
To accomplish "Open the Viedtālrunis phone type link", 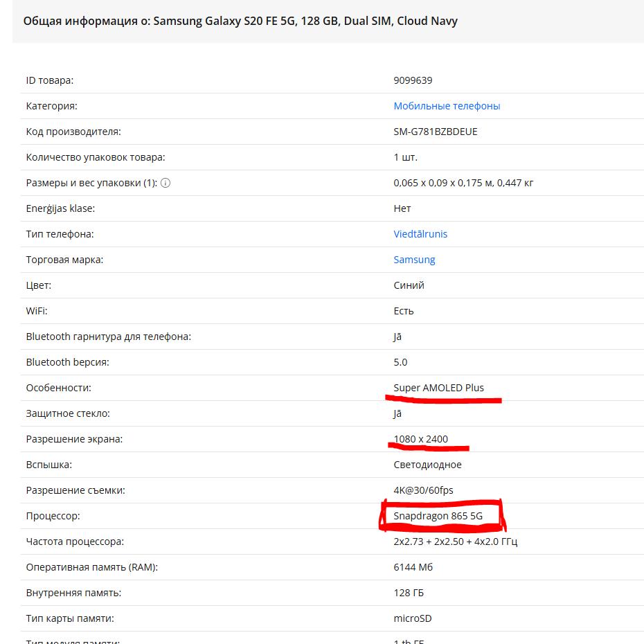I will (x=420, y=234).
